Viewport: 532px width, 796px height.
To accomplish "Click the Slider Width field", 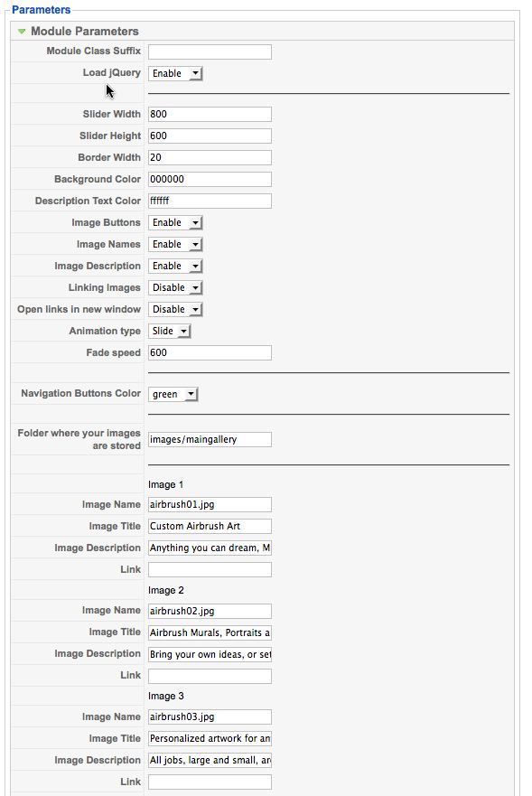I will coord(210,114).
